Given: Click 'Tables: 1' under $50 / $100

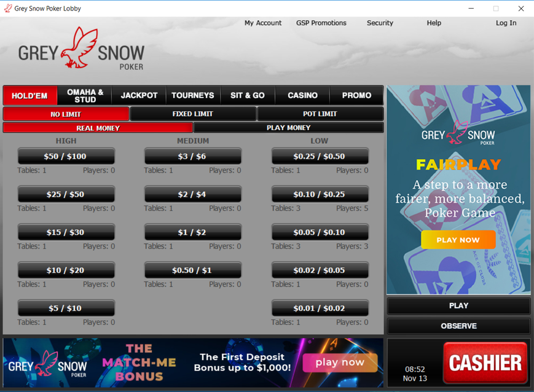Looking at the screenshot, I should click(x=32, y=170).
